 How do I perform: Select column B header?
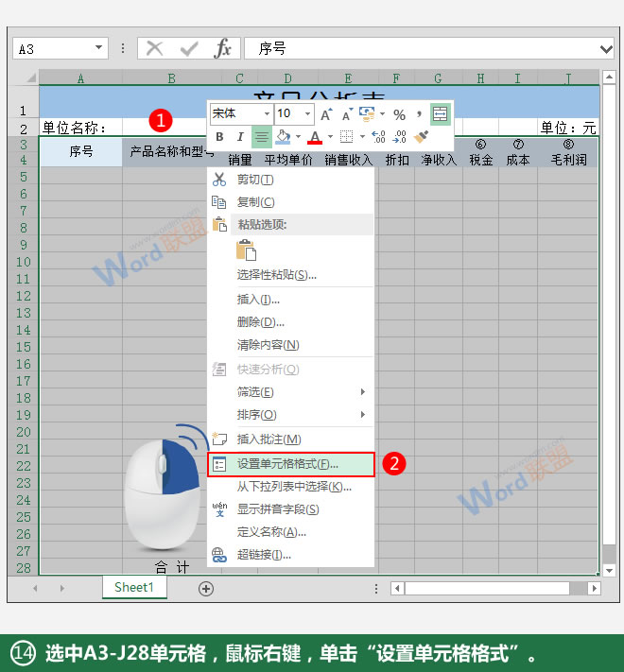(x=172, y=78)
